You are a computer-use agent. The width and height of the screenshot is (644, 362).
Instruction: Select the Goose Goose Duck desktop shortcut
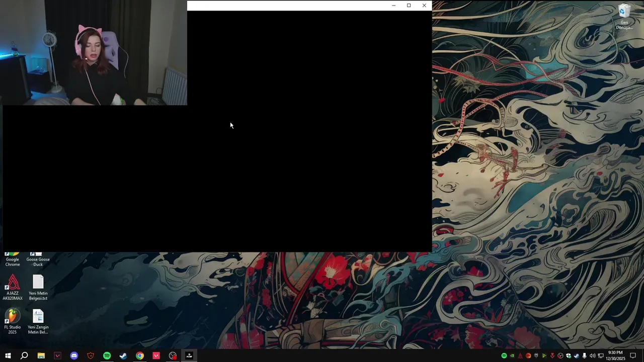pos(38,259)
